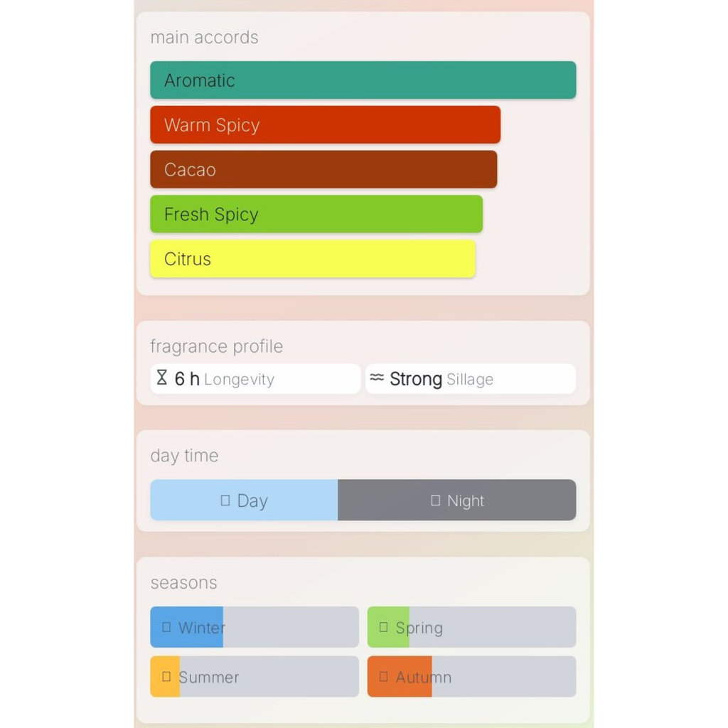The width and height of the screenshot is (728, 728).
Task: Click the icon in the Winter bar
Action: pos(166,627)
